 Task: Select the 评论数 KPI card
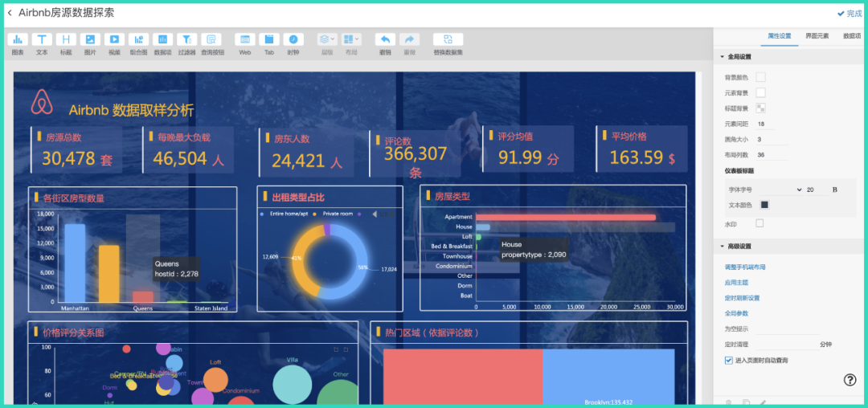tap(416, 153)
